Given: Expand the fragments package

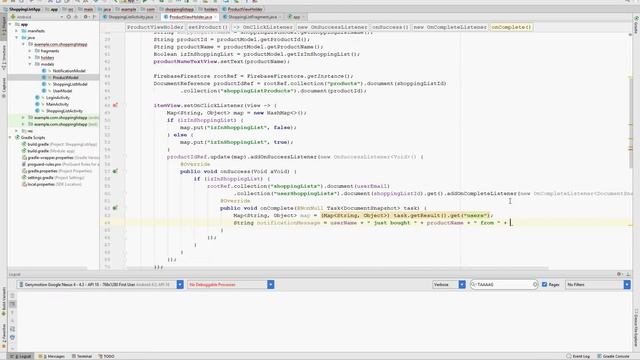Looking at the screenshot, I should point(30,51).
